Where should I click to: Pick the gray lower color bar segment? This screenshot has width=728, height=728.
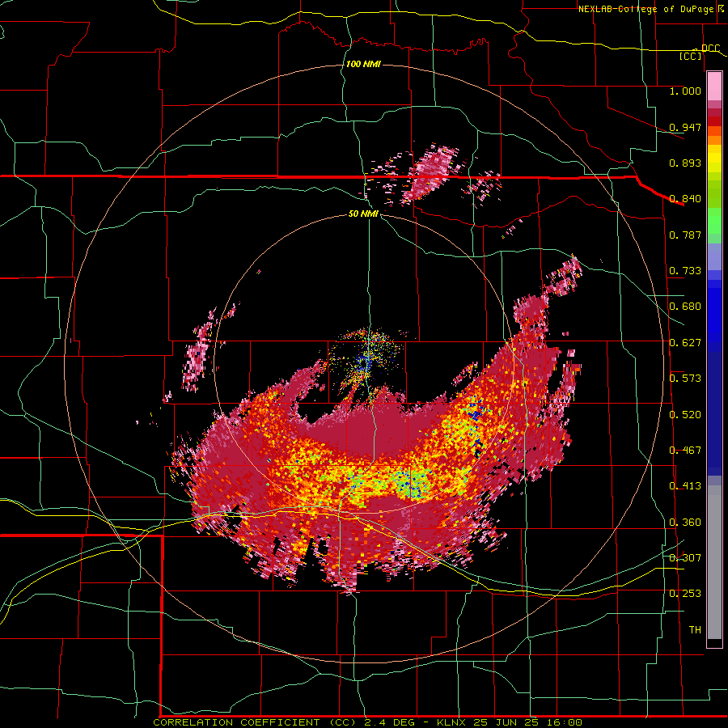pos(714,562)
